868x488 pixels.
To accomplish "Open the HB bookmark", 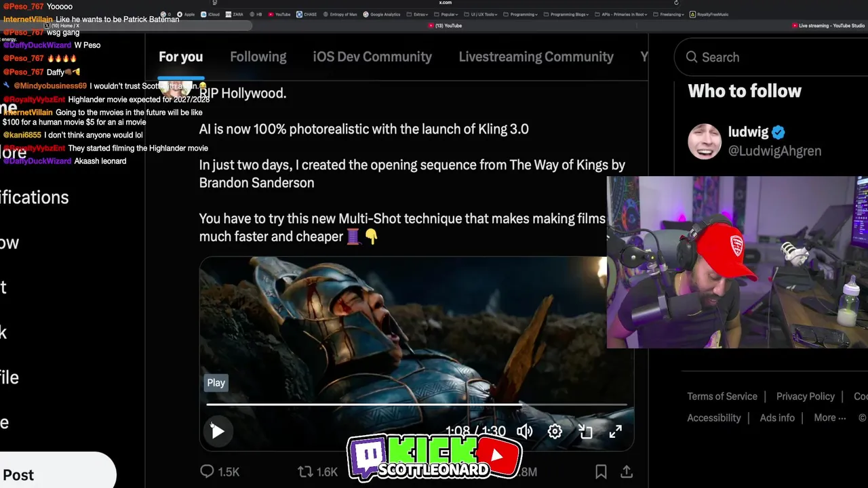I will [256, 14].
